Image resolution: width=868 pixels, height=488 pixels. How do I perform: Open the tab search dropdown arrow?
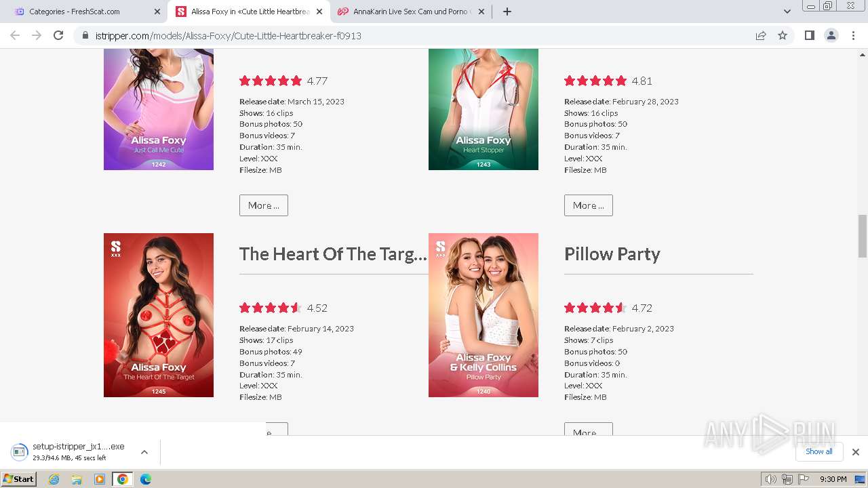pyautogui.click(x=787, y=12)
